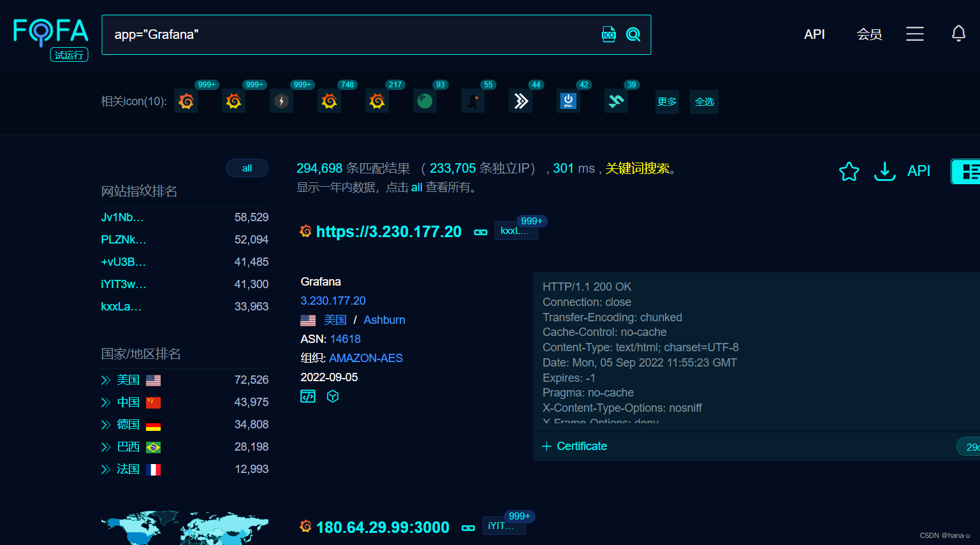Click the Germany flag next to 34,808
The image size is (980, 545).
tap(153, 425)
